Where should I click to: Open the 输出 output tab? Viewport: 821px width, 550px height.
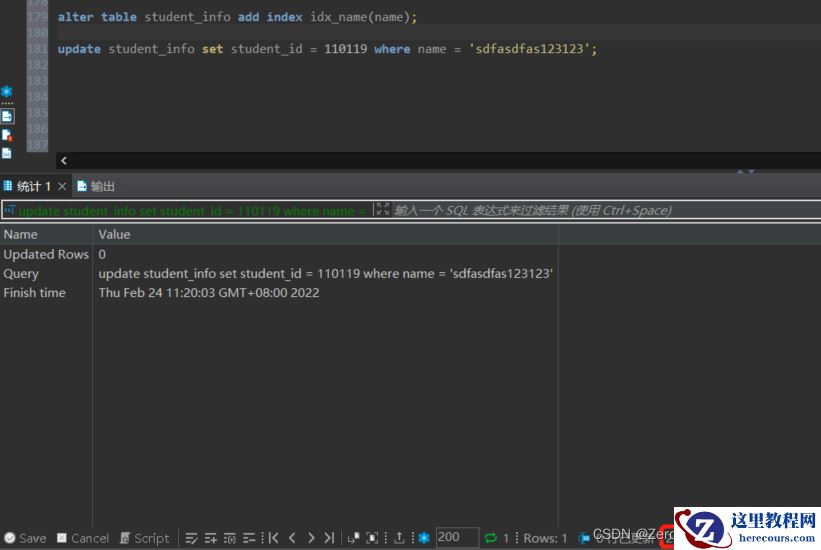96,186
